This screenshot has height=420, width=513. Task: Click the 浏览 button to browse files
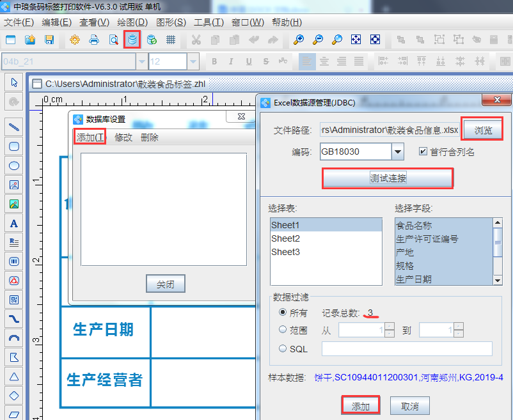coord(482,129)
